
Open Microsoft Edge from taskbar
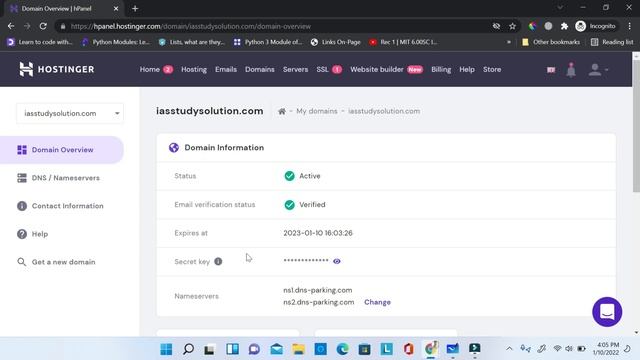coord(342,349)
